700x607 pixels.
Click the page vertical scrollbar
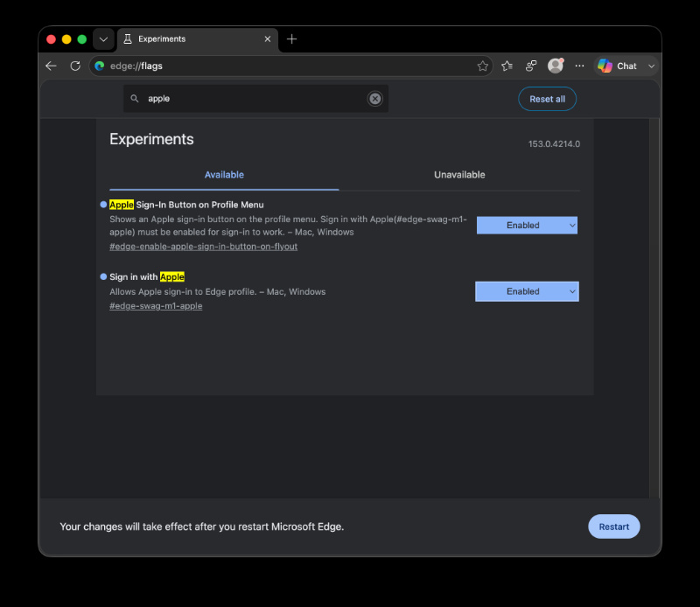coord(654,308)
